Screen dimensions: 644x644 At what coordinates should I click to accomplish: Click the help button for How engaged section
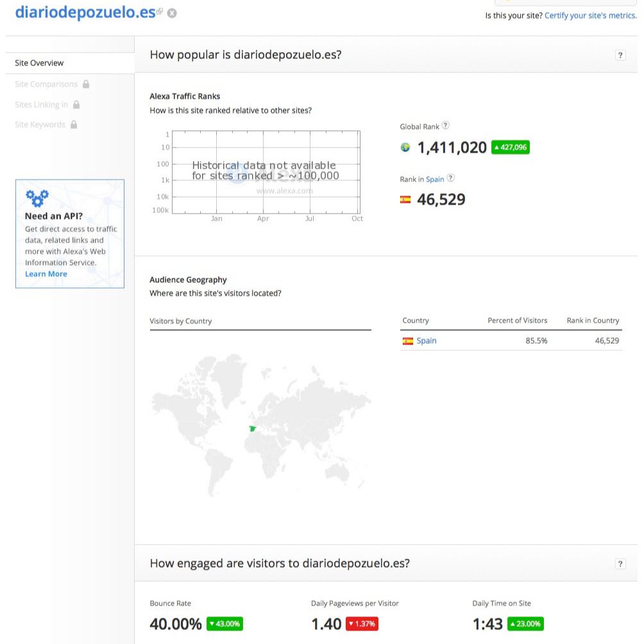pyautogui.click(x=620, y=563)
